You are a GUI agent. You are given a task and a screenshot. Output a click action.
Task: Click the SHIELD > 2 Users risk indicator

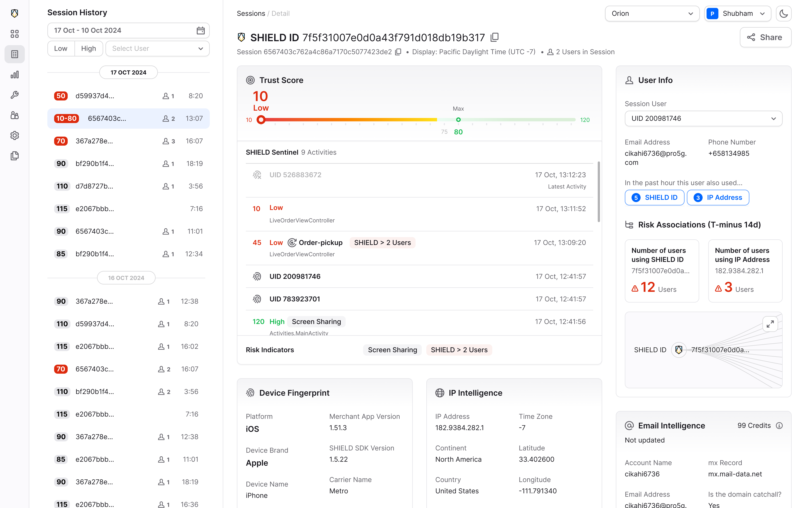[x=459, y=350]
